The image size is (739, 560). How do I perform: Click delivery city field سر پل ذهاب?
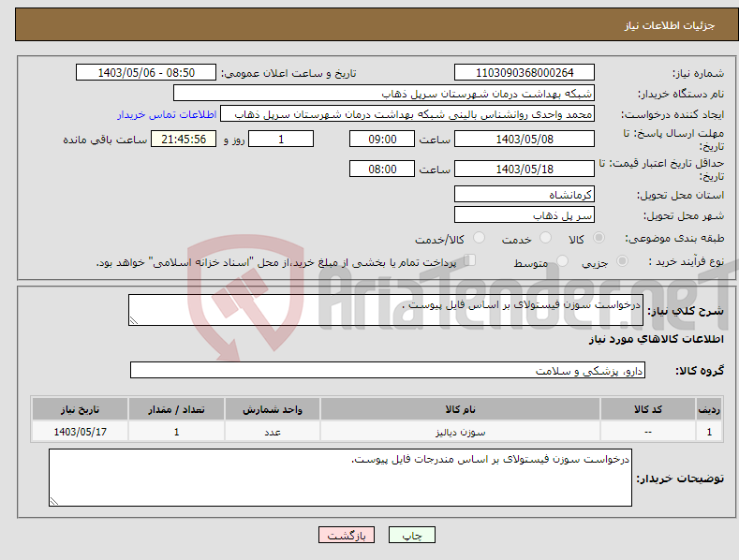[525, 215]
